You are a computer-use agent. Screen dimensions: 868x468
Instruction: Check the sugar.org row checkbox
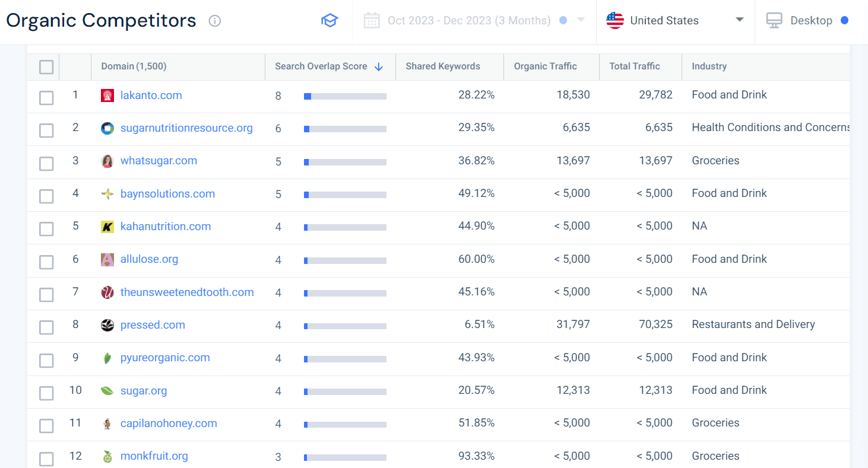coord(46,393)
